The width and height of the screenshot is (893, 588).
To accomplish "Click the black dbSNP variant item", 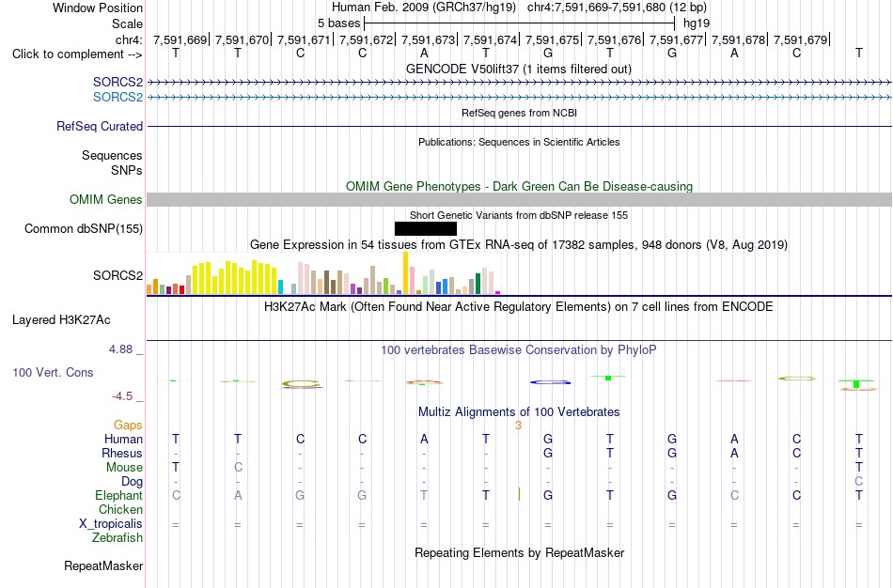I will coord(426,229).
